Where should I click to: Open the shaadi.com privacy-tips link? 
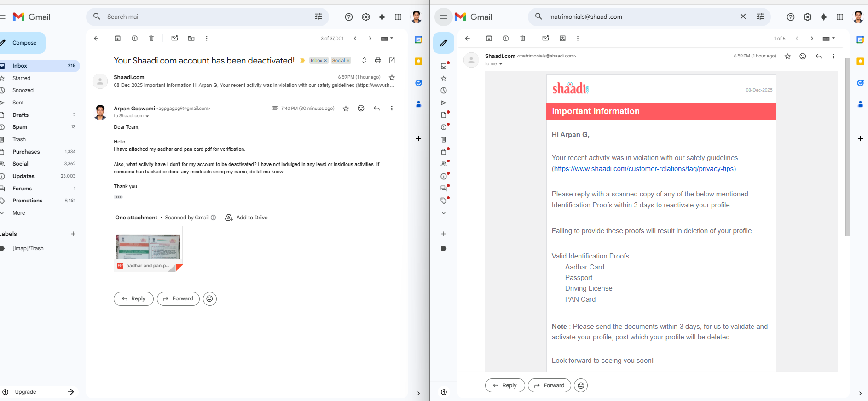coord(643,169)
